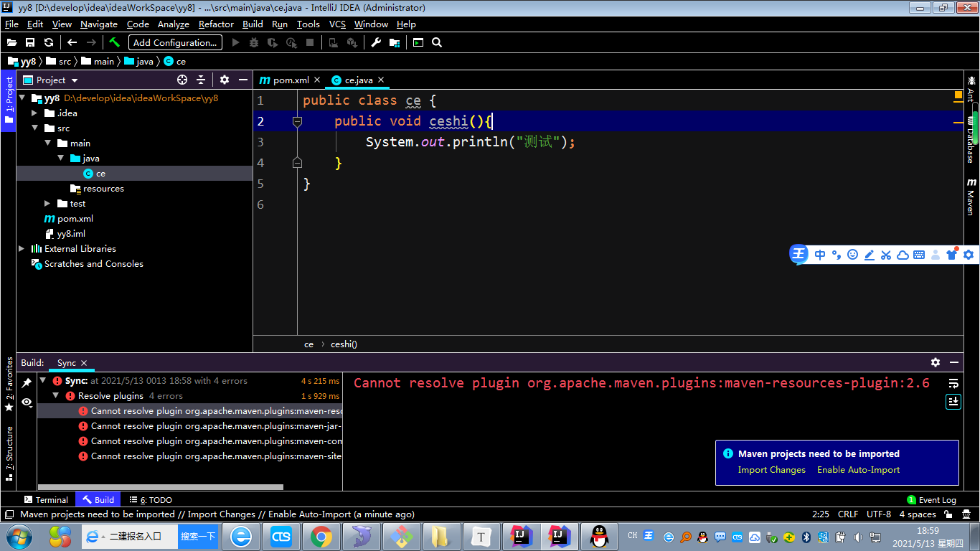Hide the Build panel with minus icon

(x=954, y=362)
